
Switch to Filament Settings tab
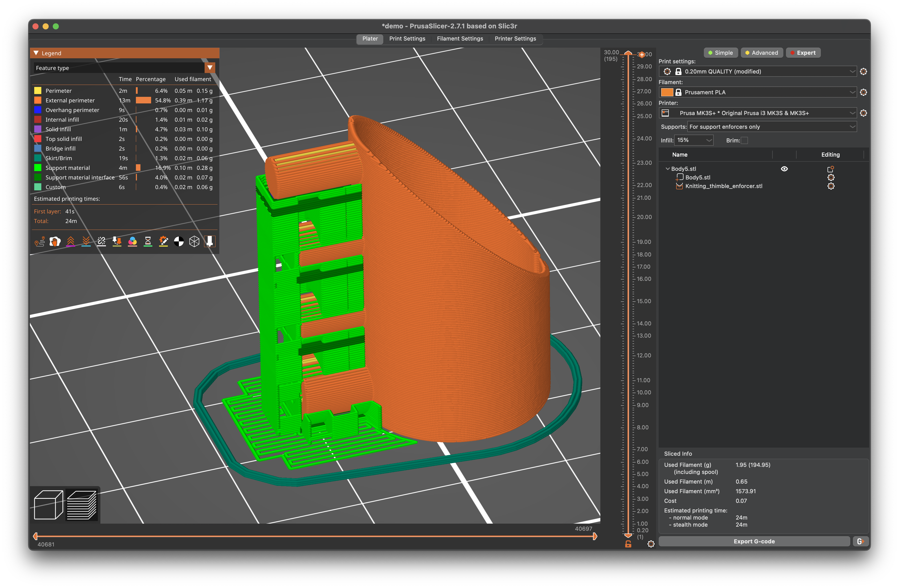click(460, 39)
